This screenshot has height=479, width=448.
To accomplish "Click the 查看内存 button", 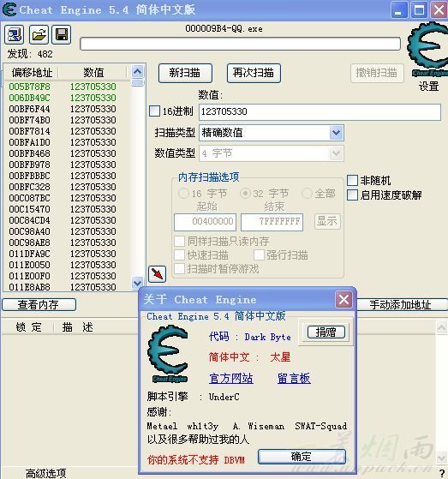I will (x=39, y=304).
